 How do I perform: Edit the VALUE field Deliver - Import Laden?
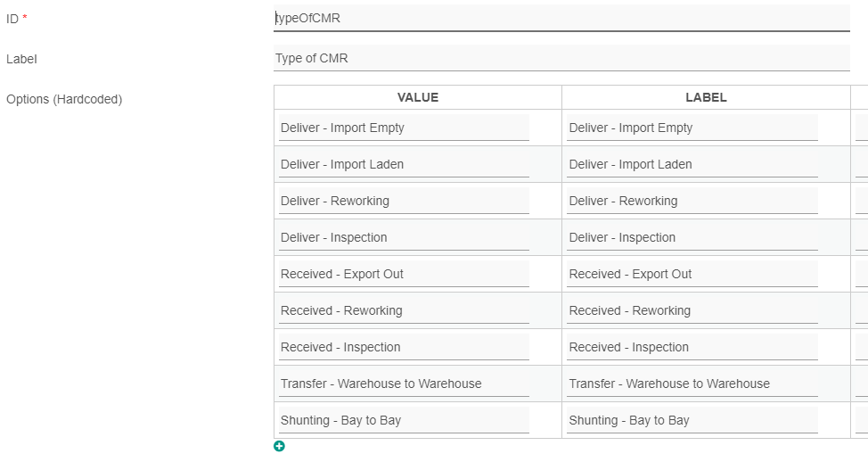[x=404, y=164]
